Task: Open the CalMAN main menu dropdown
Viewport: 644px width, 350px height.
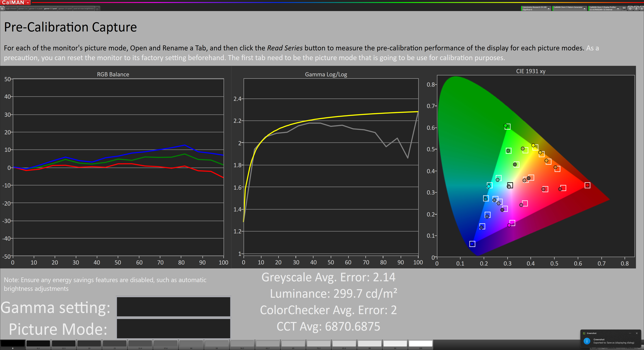Action: 28,3
